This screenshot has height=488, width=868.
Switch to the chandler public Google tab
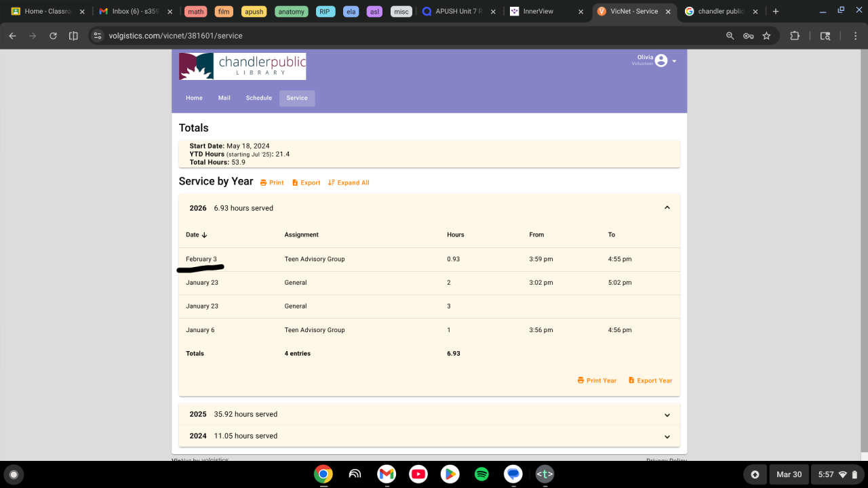point(721,12)
